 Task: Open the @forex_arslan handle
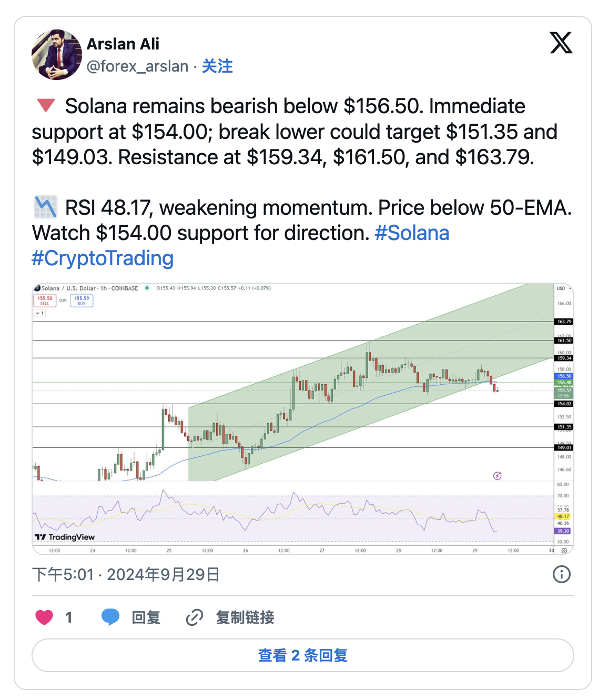137,66
